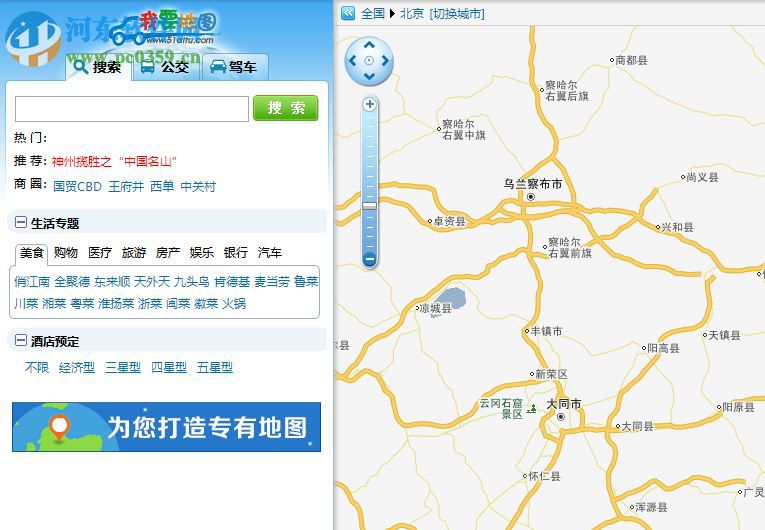Viewport: 765px width, 530px height.
Task: Choose the 不限 hotel filter
Action: click(x=37, y=367)
